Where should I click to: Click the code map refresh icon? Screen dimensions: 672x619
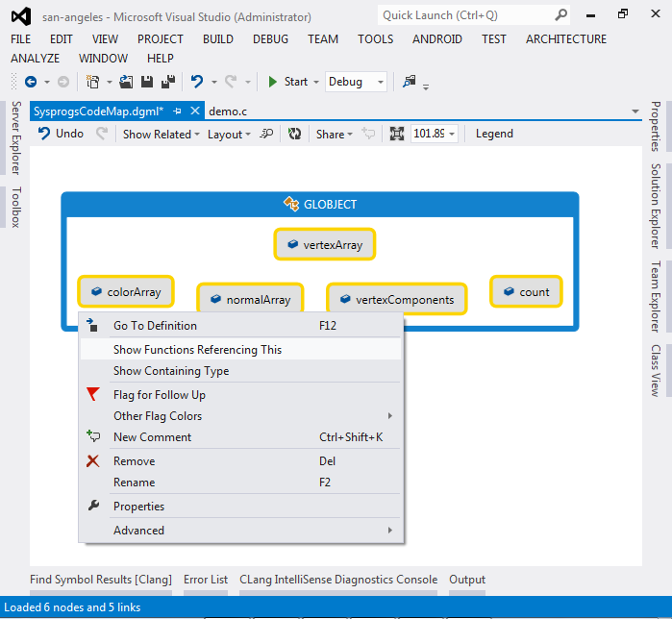[x=294, y=134]
